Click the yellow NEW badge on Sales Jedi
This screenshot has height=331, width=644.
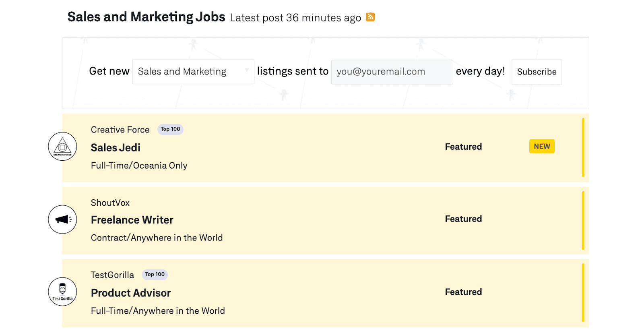(542, 146)
